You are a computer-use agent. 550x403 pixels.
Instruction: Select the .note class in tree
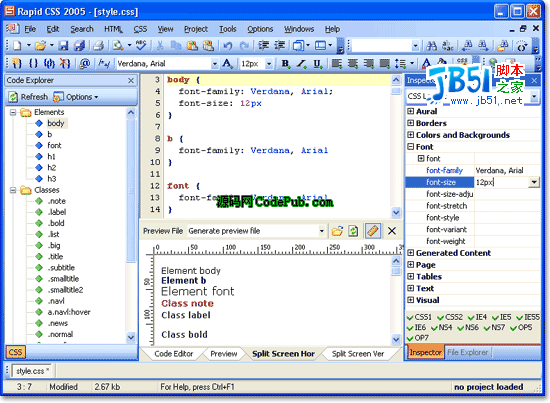pos(57,201)
